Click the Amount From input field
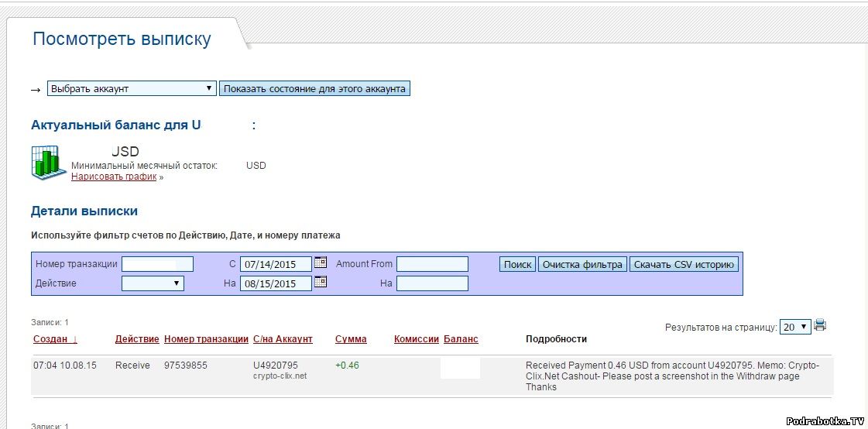The image size is (868, 429). coord(432,264)
